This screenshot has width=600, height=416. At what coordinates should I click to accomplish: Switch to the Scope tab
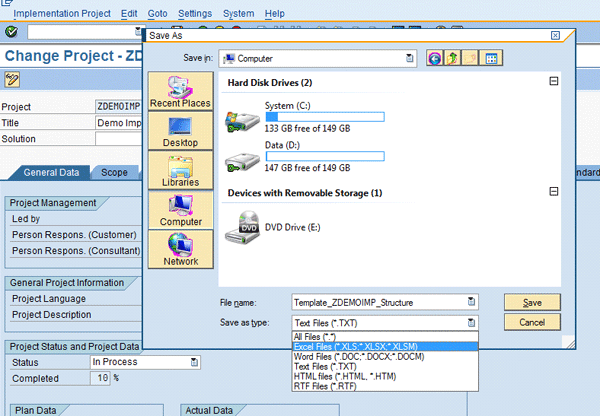pos(114,172)
